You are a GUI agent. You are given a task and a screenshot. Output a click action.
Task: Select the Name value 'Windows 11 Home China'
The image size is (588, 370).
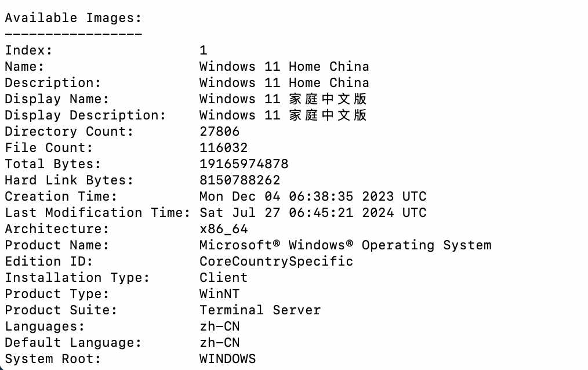coord(284,66)
